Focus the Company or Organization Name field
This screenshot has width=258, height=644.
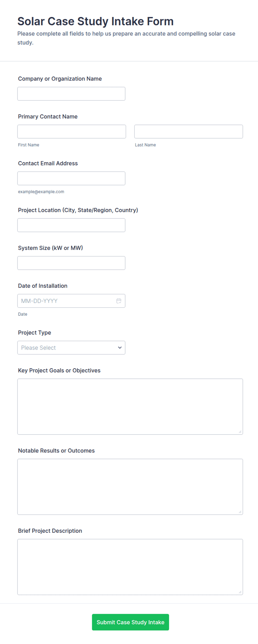click(71, 94)
